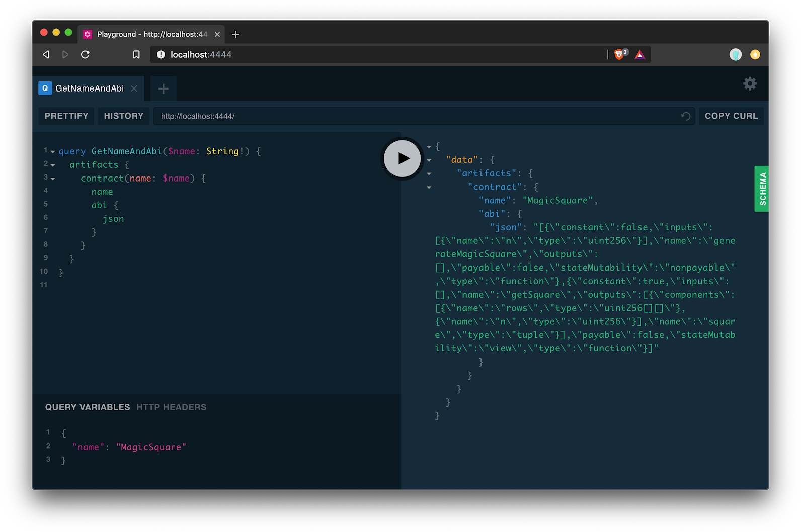
Task: Collapse the "data" response node
Action: [429, 160]
